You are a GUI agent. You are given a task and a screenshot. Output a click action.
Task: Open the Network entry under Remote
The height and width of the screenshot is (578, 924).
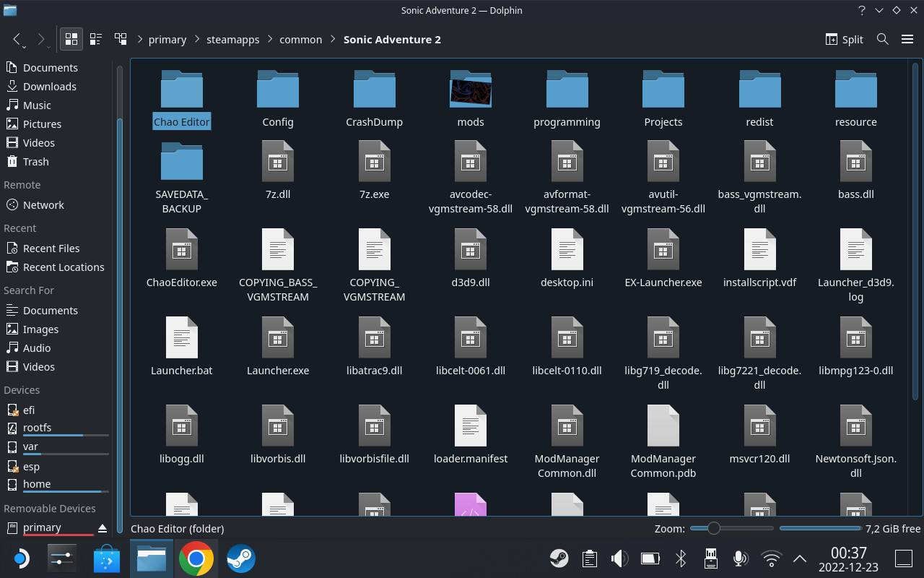(x=41, y=204)
